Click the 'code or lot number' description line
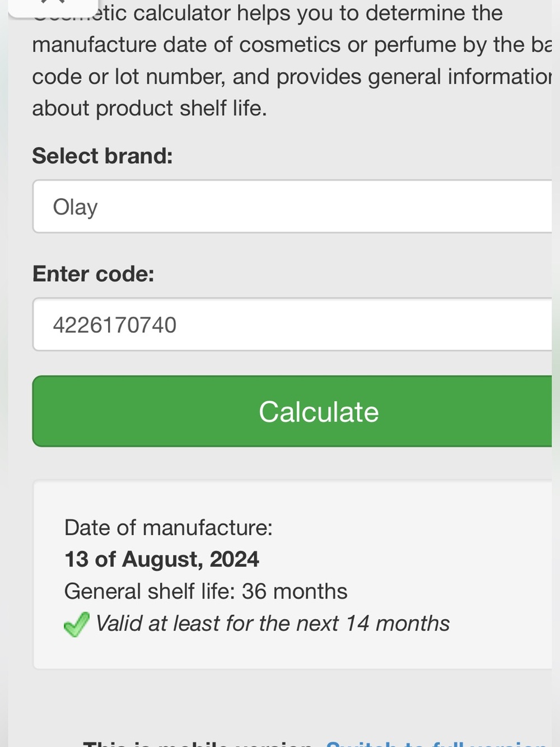 coord(292,77)
